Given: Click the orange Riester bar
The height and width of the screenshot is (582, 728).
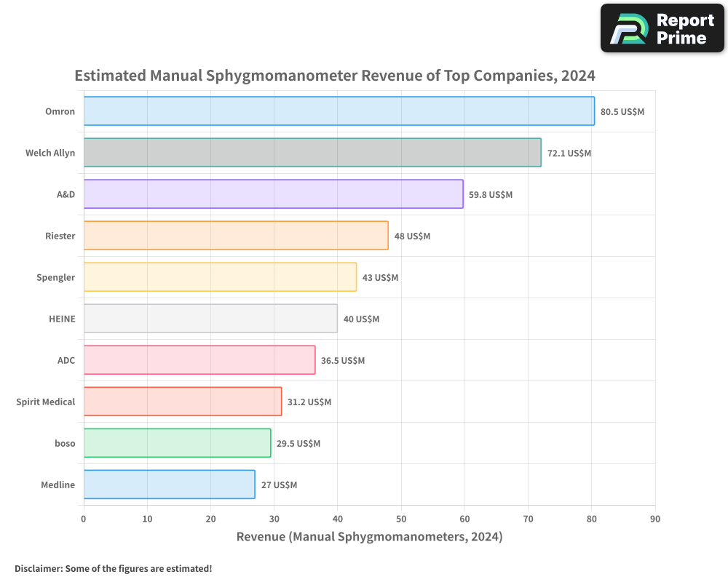Looking at the screenshot, I should [236, 235].
